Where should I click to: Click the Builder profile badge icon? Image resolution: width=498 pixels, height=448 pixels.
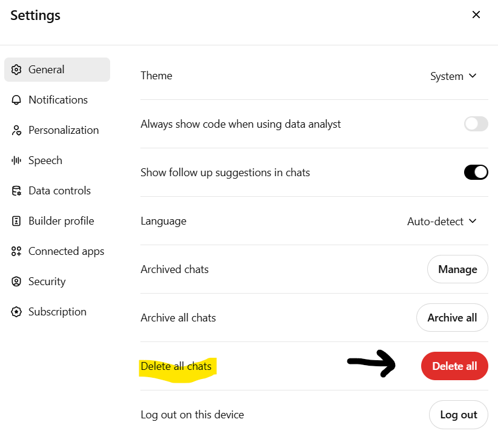tap(16, 221)
